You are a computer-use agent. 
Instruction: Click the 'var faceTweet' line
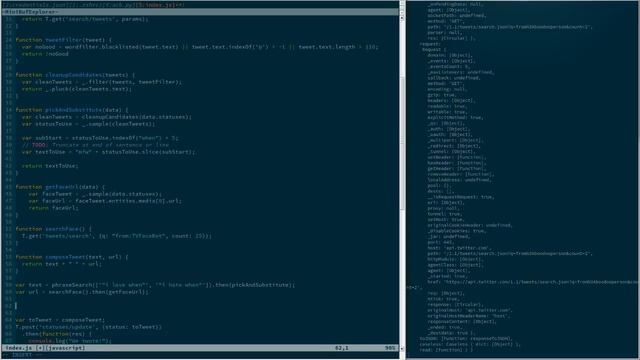tap(95, 194)
